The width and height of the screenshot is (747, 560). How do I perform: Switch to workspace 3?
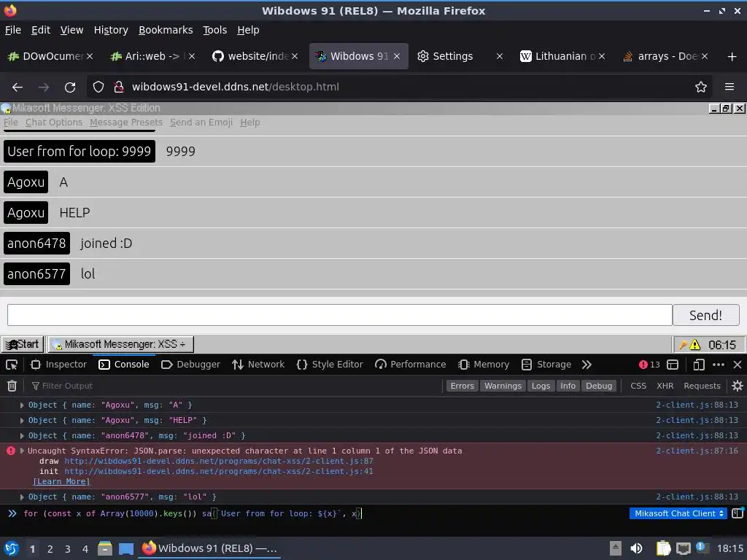point(68,549)
